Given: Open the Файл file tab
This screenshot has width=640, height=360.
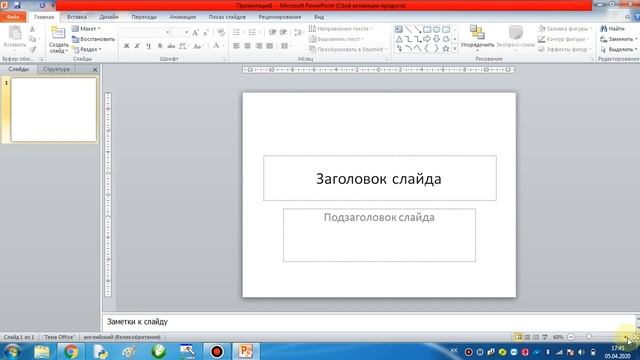Looking at the screenshot, I should [13, 17].
